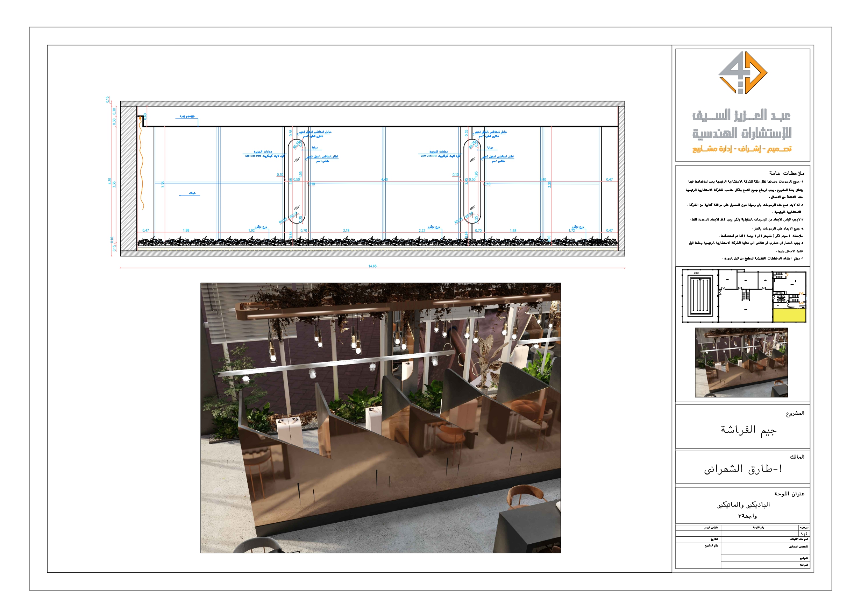Click the 'شباك' window annotation
The width and height of the screenshot is (868, 614).
pyautogui.click(x=192, y=193)
